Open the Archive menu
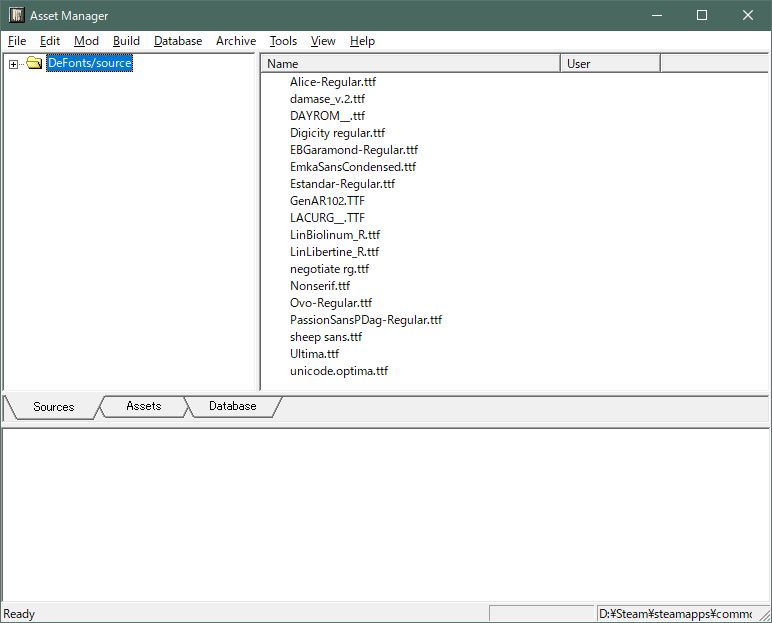 coord(236,41)
